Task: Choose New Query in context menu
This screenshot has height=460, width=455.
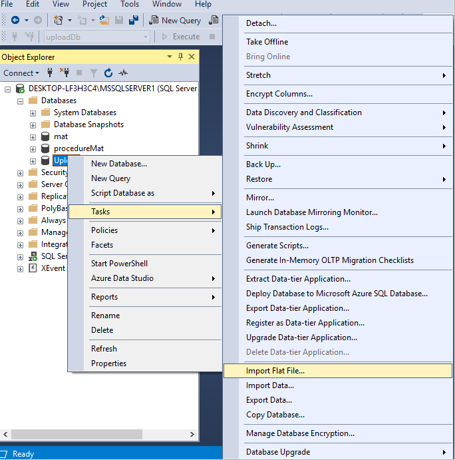Action: point(145,178)
